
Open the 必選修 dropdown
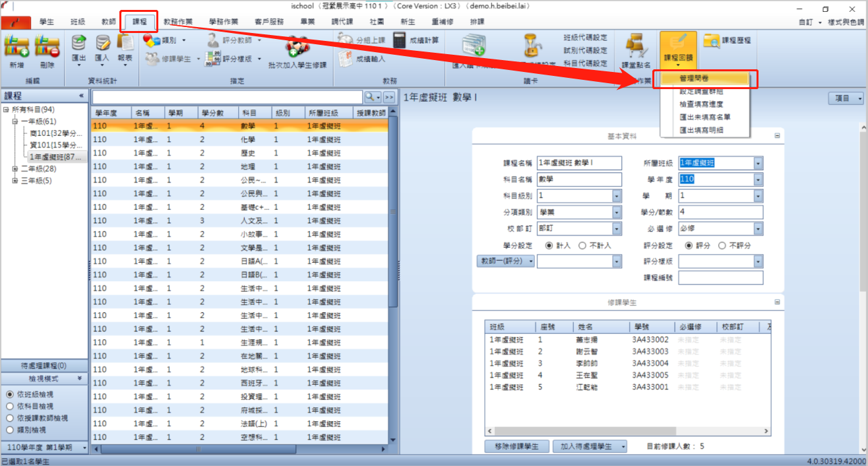(758, 229)
